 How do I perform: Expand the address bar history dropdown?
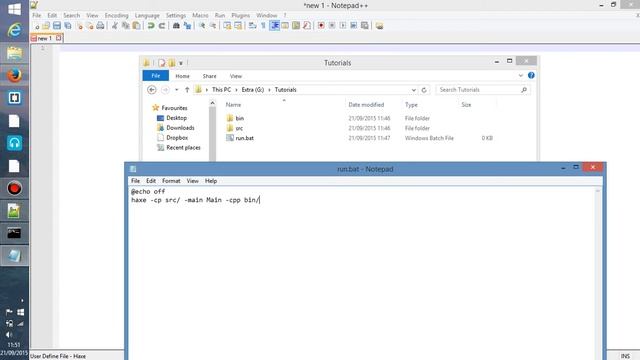pos(413,90)
